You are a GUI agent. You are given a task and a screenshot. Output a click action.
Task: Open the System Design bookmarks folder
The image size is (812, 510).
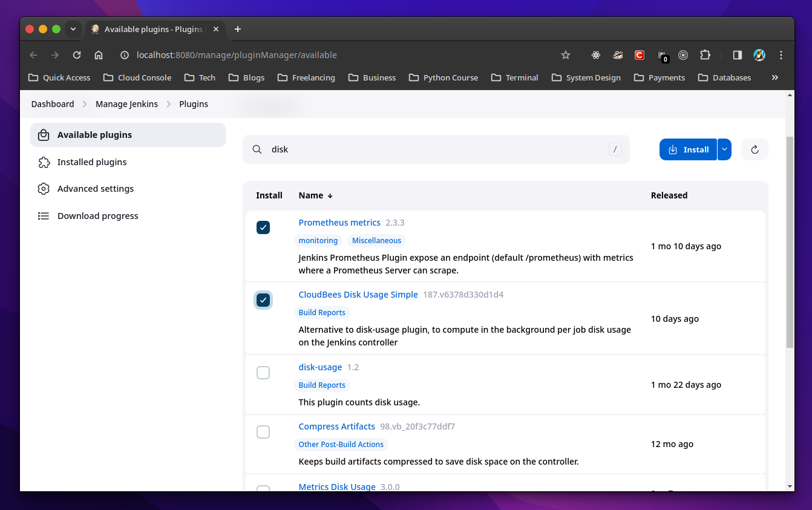click(x=586, y=77)
